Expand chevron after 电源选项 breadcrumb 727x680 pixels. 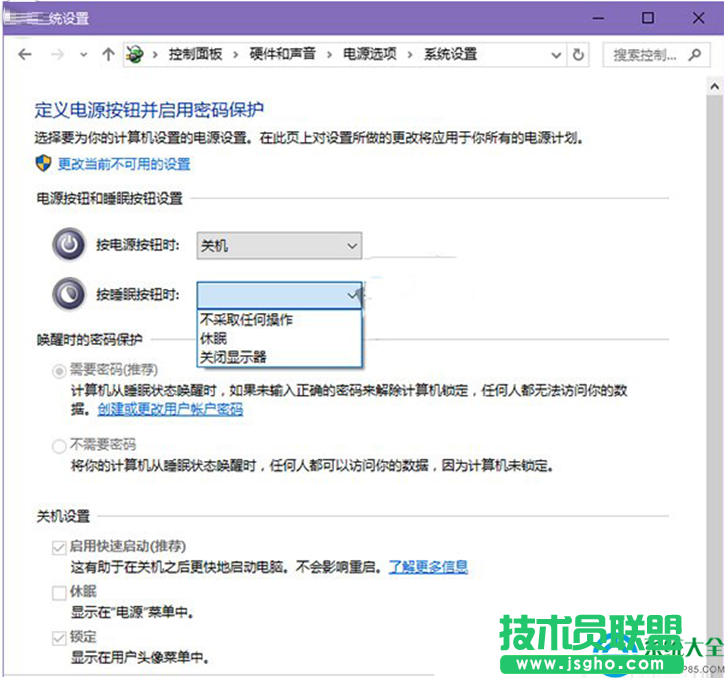coord(410,55)
